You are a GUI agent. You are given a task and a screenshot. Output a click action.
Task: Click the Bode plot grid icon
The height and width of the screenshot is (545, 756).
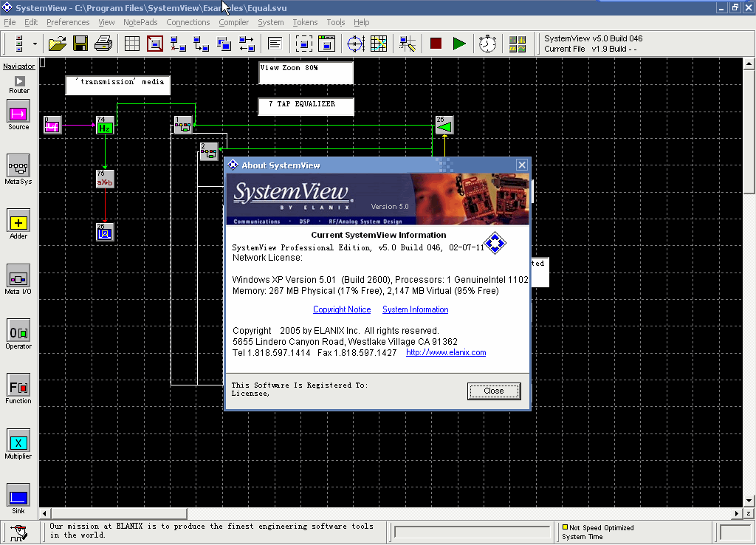[x=379, y=44]
